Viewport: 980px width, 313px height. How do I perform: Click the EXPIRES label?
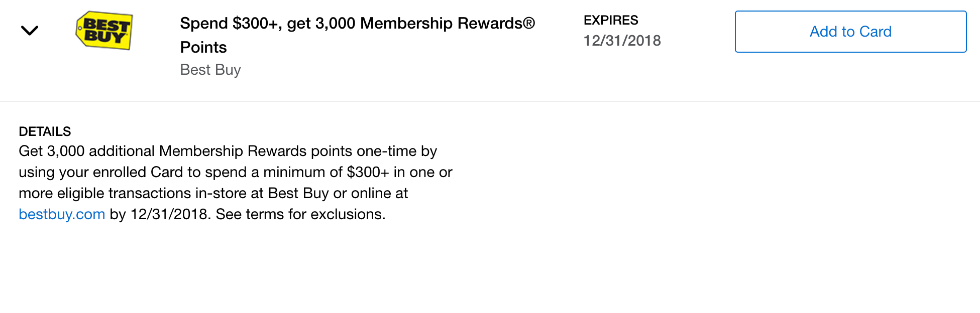tap(610, 21)
